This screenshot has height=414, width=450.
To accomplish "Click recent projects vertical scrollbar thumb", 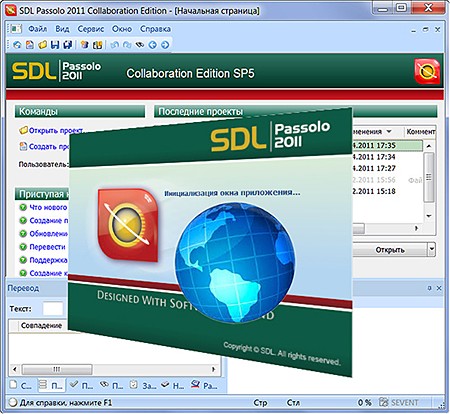I will click(429, 177).
